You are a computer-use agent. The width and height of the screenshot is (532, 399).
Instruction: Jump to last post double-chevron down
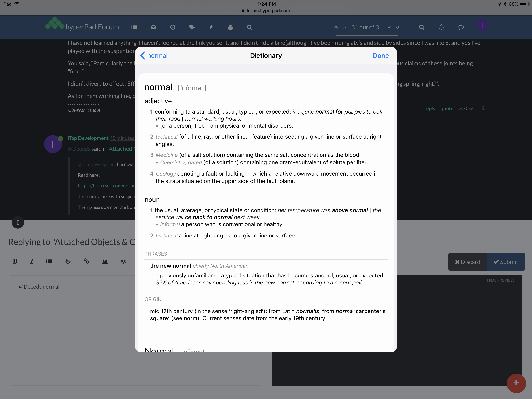(398, 27)
